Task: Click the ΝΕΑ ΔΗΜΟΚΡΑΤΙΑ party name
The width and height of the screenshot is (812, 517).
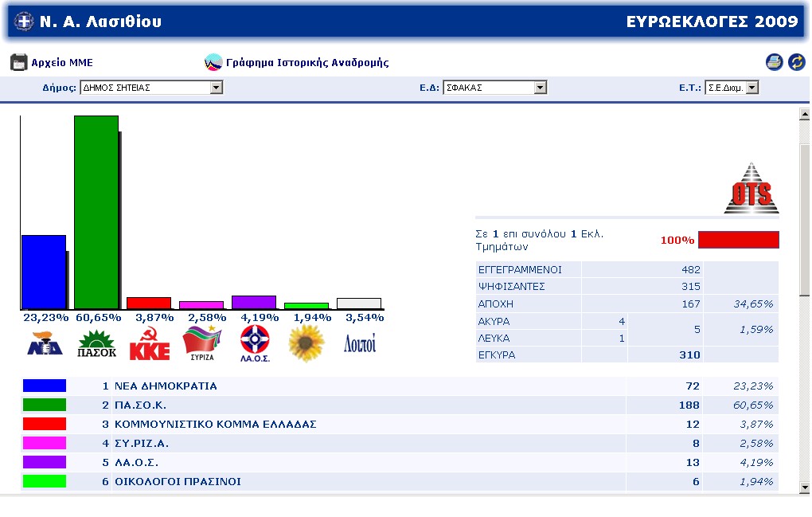Action: tap(166, 386)
